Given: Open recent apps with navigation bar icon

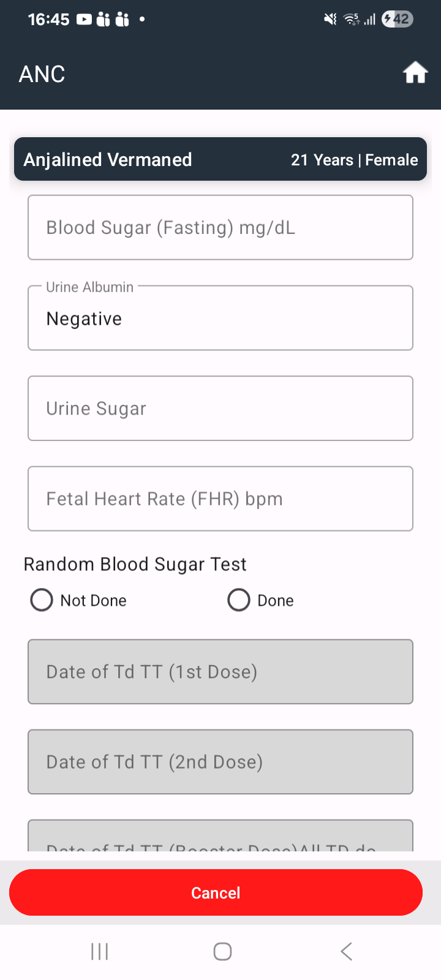Looking at the screenshot, I should tap(99, 951).
